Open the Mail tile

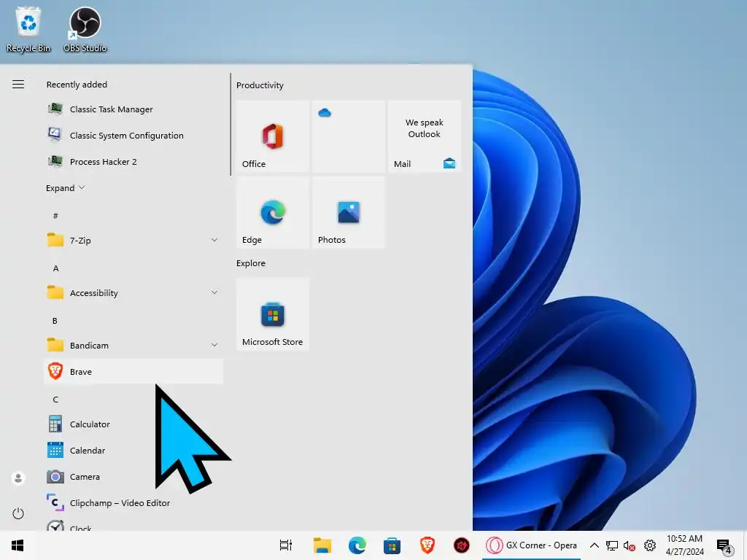425,136
